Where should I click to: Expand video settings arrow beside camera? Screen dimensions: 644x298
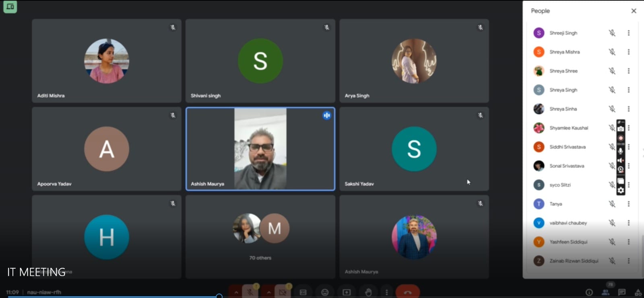pos(268,292)
